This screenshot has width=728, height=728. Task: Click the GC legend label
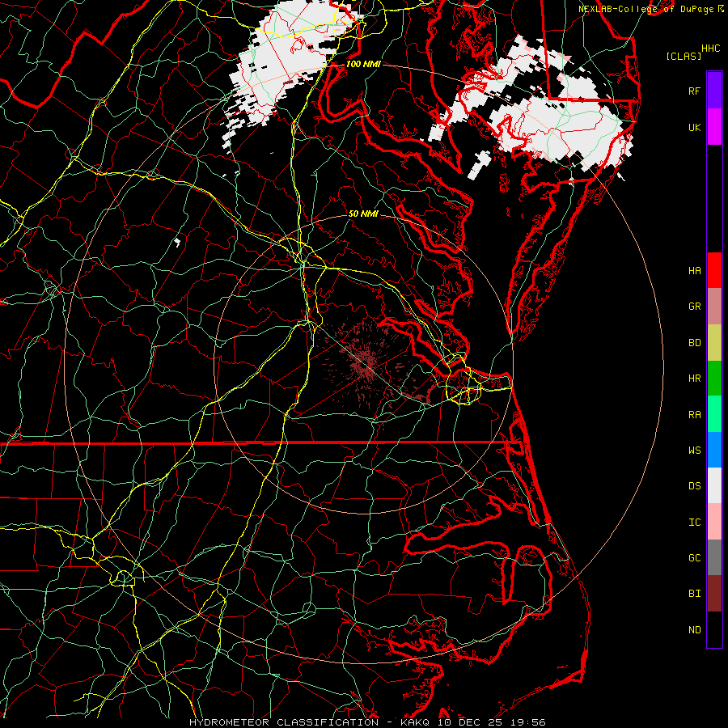click(694, 558)
